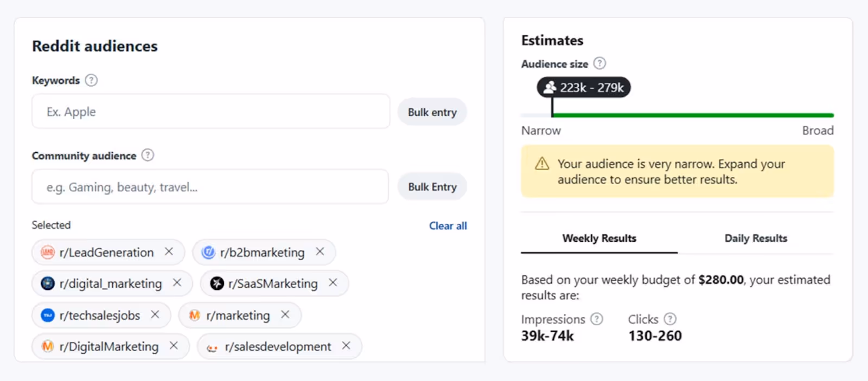
Task: Clear all selected communities
Action: coord(448,225)
